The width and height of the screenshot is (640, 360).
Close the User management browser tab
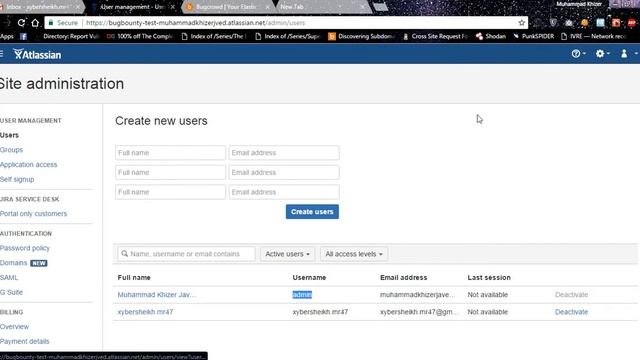(x=173, y=7)
